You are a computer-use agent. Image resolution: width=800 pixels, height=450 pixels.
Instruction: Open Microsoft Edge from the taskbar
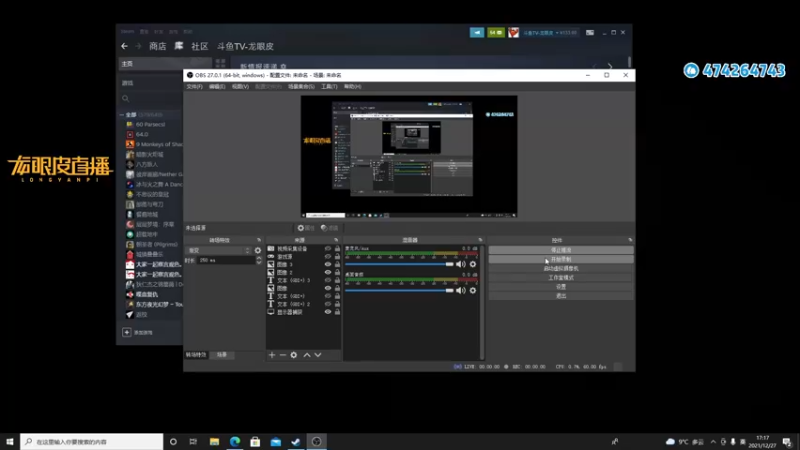(235, 441)
